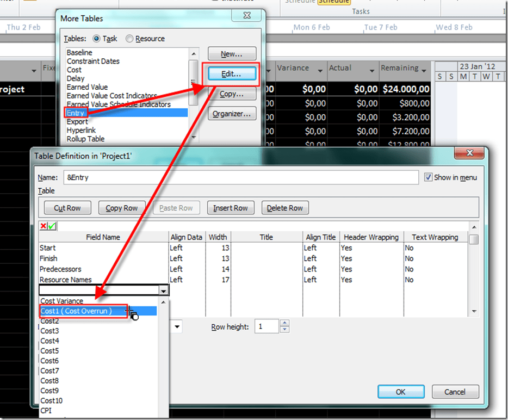Decrease row height with down arrow

(284, 330)
